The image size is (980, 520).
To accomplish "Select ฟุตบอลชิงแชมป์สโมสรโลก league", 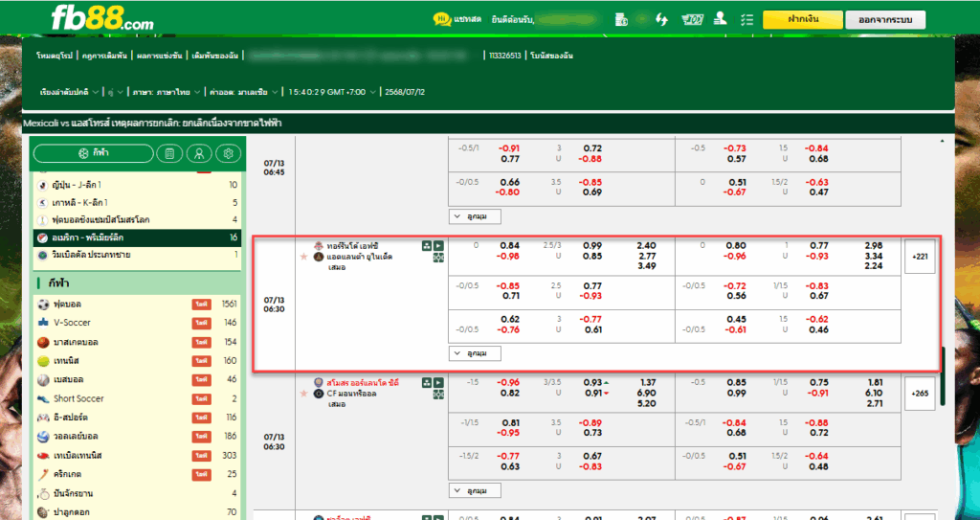I will pyautogui.click(x=138, y=220).
